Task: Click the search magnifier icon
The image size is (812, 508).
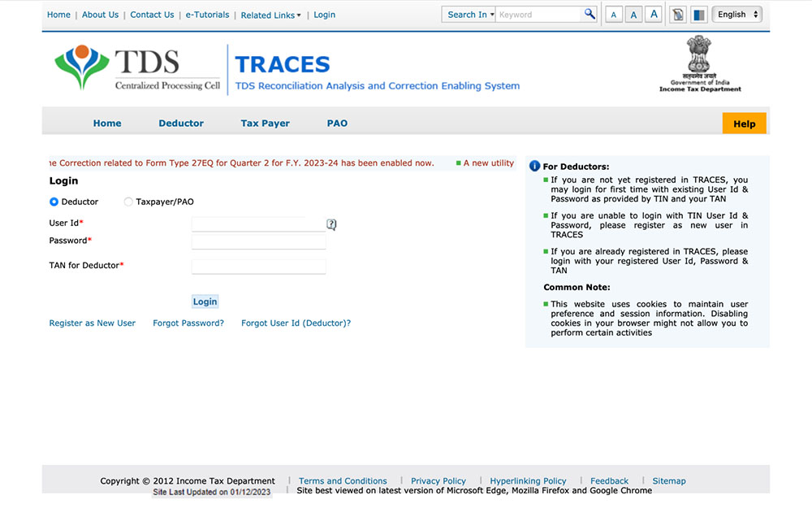Action: coord(590,14)
